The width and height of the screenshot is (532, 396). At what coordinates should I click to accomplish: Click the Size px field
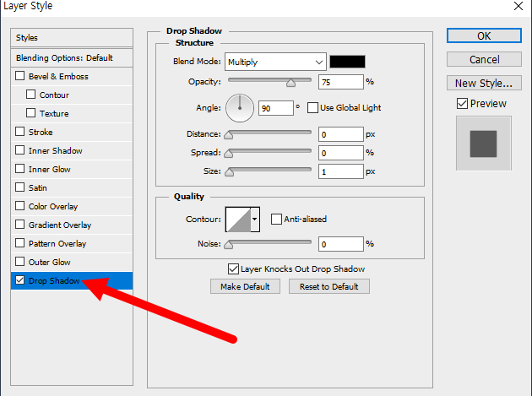[340, 171]
